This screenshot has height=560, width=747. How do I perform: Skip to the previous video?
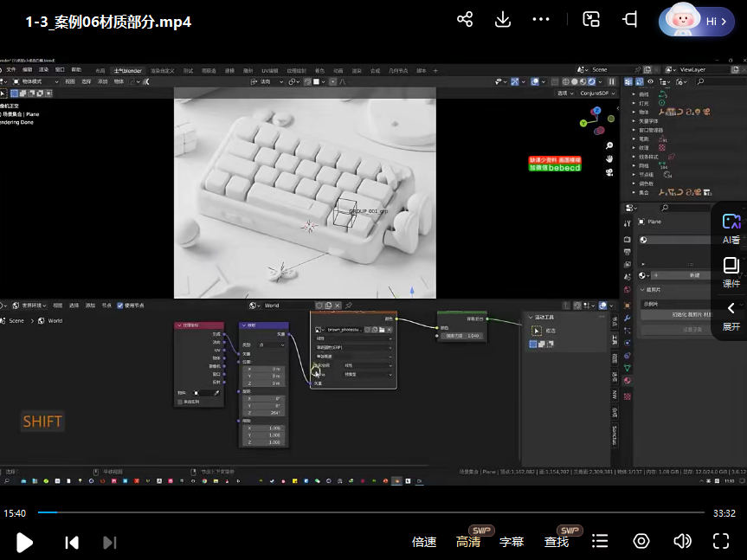pos(72,542)
